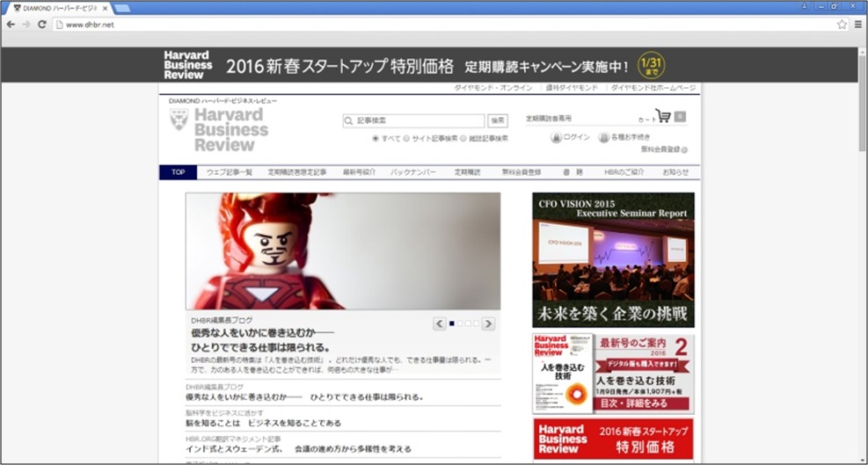Click the 定期購読者専用 label
This screenshot has width=868, height=465.
[549, 119]
